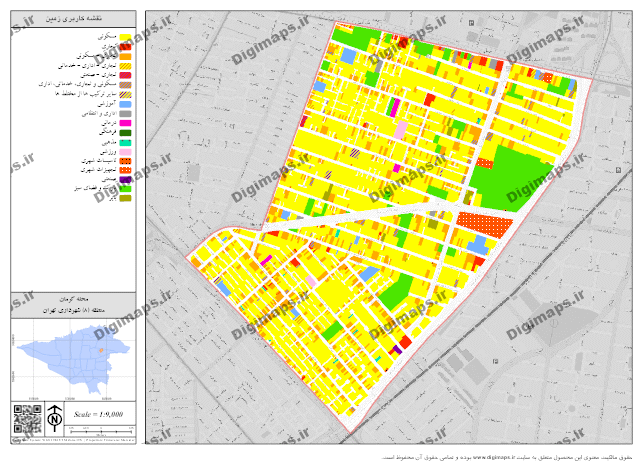Select the dark green فرهنگی legend swatch
The image size is (643, 461).
[x=125, y=133]
